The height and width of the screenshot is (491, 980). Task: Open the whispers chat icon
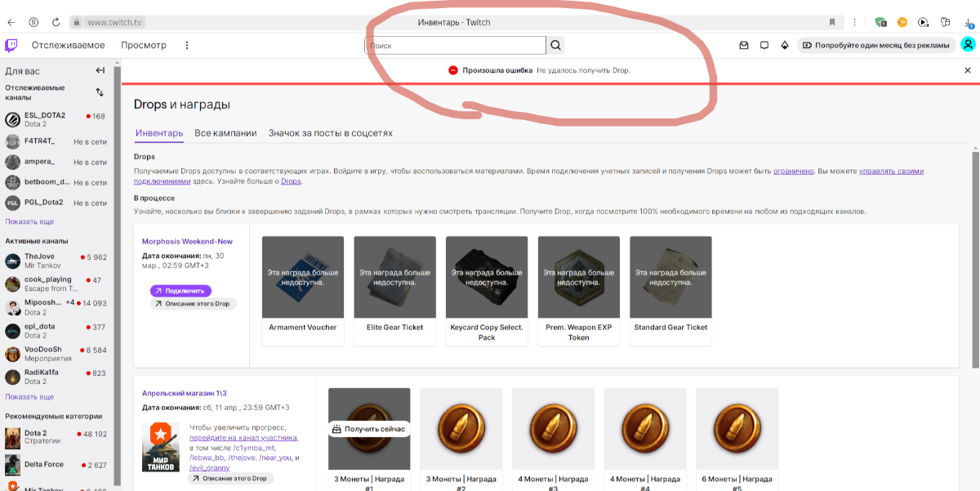tap(764, 46)
